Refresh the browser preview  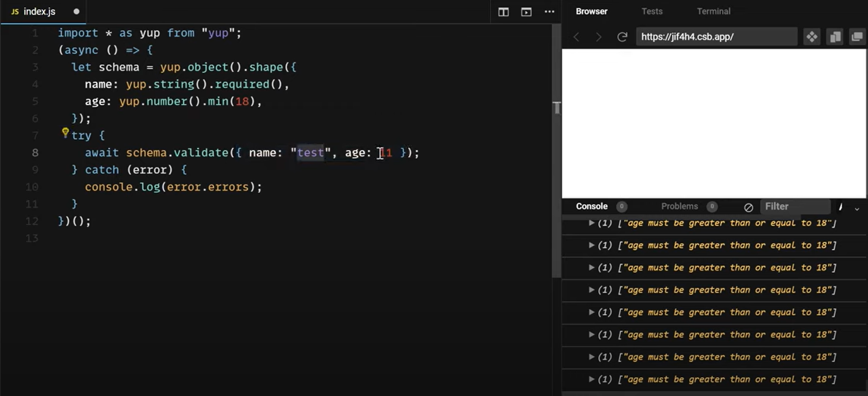(622, 37)
